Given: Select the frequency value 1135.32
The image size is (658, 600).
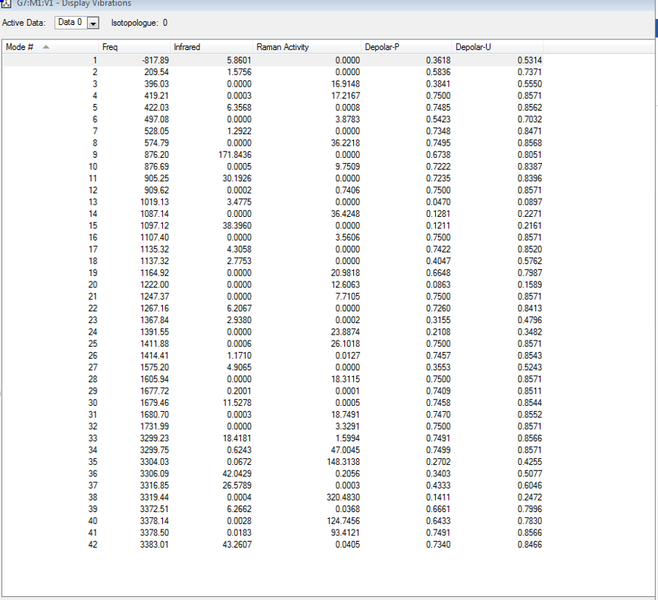Looking at the screenshot, I should point(154,249).
